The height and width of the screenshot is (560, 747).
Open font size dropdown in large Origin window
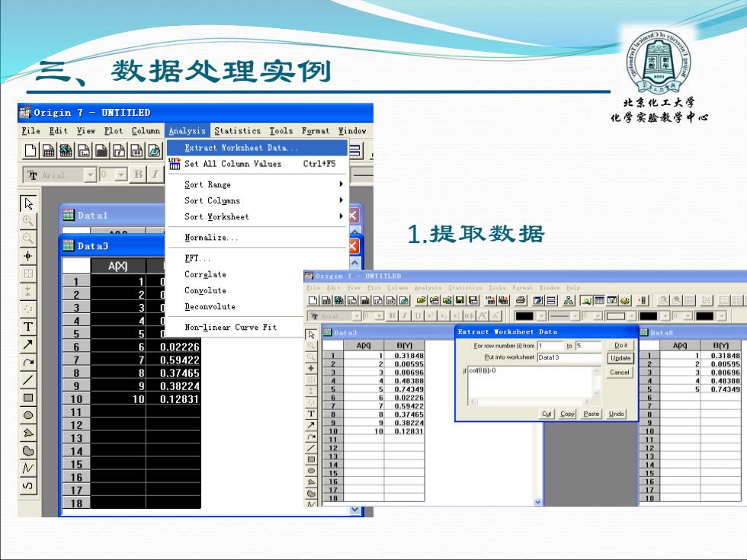tap(121, 175)
